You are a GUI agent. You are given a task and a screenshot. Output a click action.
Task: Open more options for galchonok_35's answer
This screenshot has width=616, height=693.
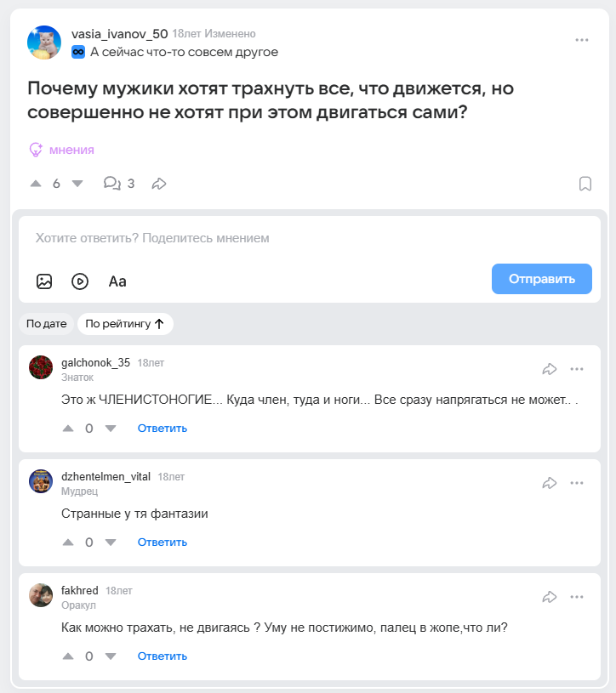tap(577, 369)
